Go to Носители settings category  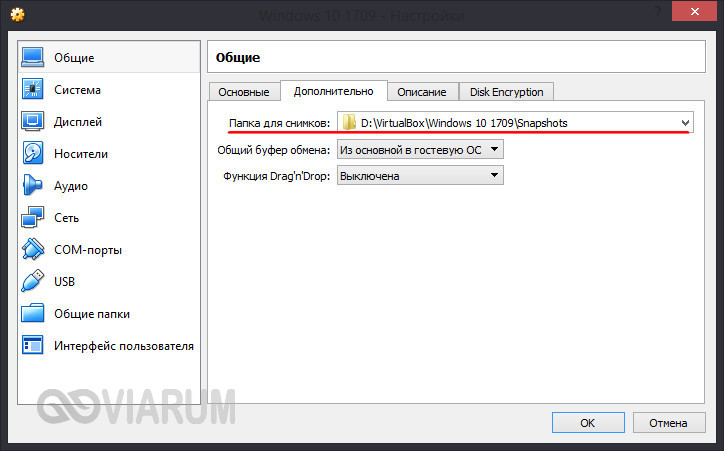[109, 153]
